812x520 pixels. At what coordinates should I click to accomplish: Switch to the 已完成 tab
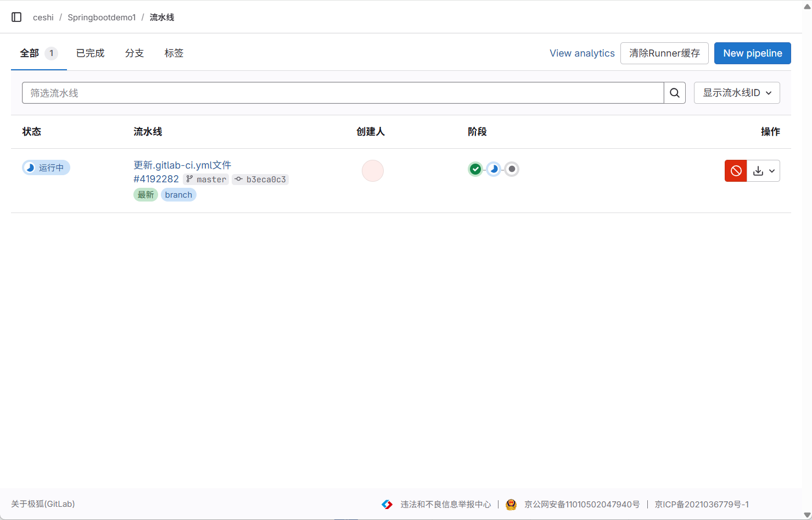pos(89,53)
